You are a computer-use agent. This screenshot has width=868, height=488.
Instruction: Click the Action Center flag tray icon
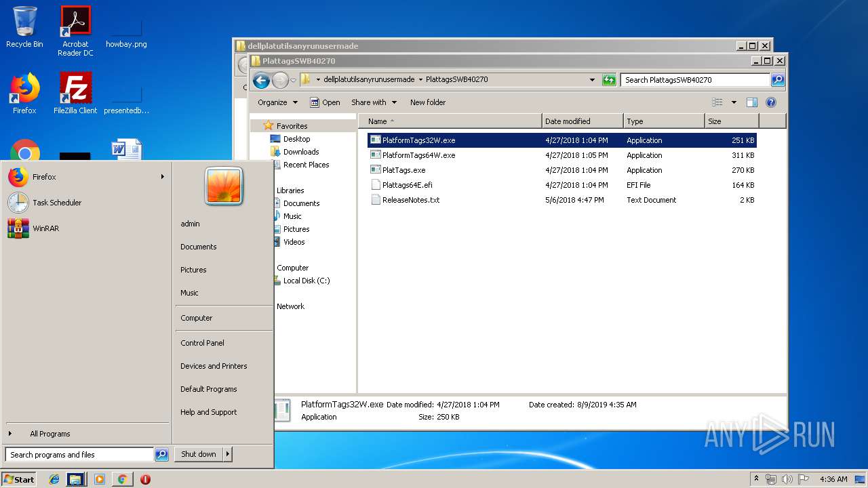click(x=804, y=479)
